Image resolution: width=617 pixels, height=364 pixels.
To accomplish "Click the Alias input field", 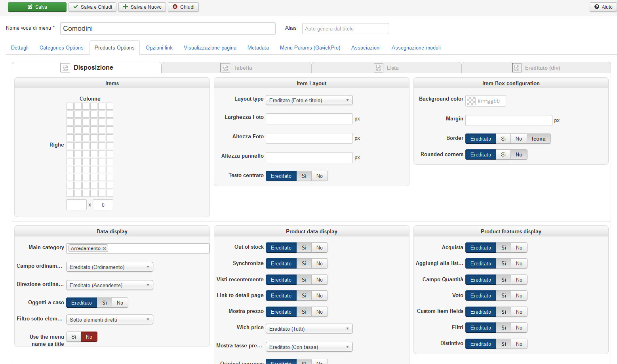I will click(x=346, y=29).
